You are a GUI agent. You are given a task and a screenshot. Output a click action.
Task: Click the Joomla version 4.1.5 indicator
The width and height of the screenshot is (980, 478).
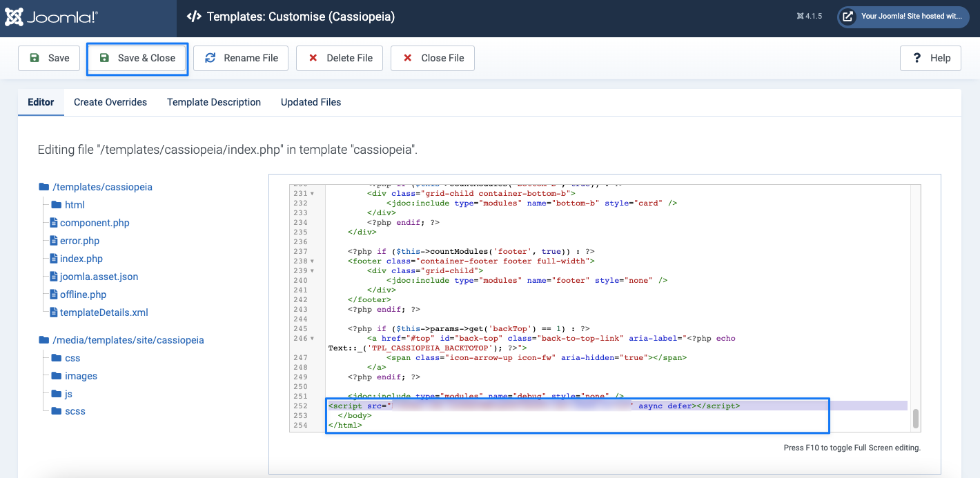point(809,17)
